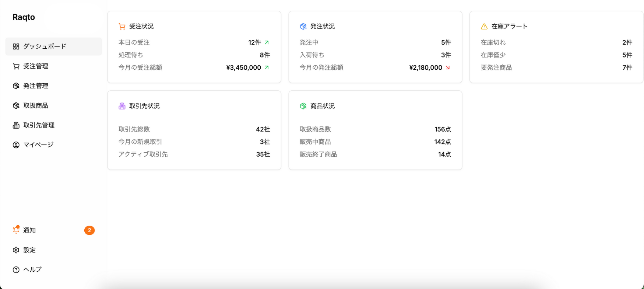This screenshot has height=289, width=644.
Task: Navigate to 取引先管理
Action: (39, 125)
